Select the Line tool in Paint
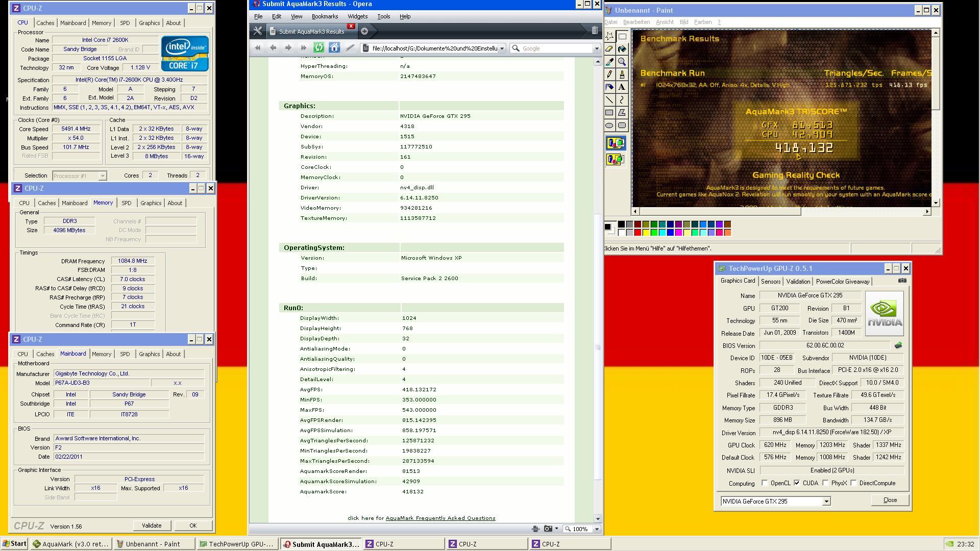The width and height of the screenshot is (980, 551). [609, 100]
